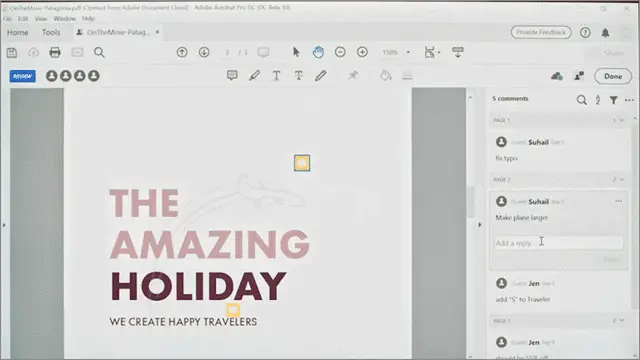640x360 pixels.
Task: Open options menu on Suhail's comment
Action: point(618,201)
